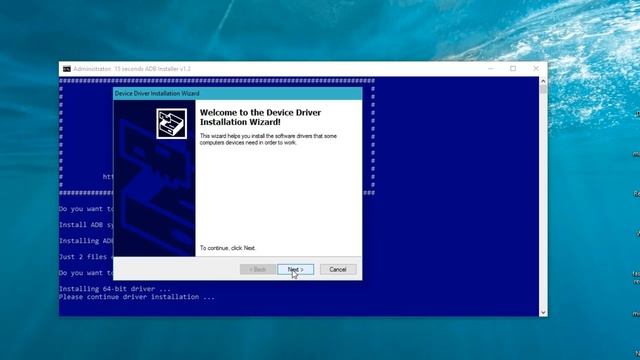The width and height of the screenshot is (640, 360).
Task: Close the ADB Installer console window
Action: tap(536, 69)
